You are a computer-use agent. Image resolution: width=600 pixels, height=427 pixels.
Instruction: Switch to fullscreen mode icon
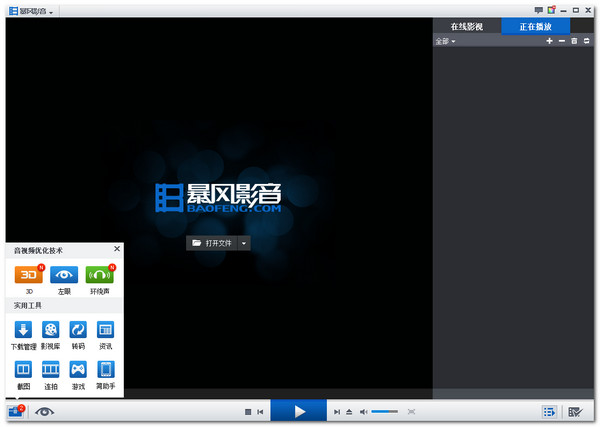(x=411, y=412)
